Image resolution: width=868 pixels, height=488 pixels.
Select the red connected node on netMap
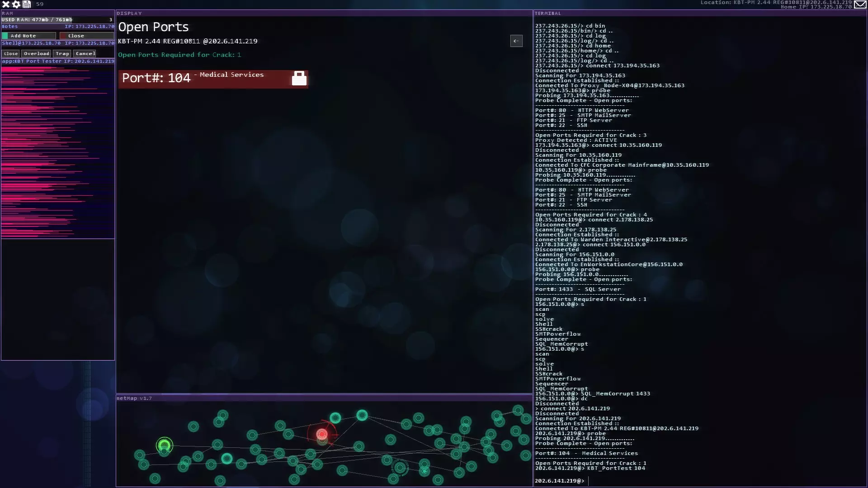point(322,434)
